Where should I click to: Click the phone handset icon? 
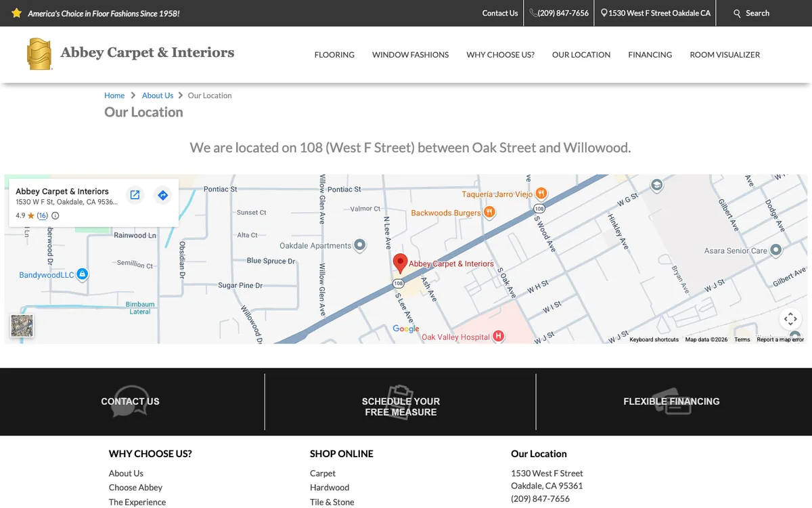coord(533,13)
